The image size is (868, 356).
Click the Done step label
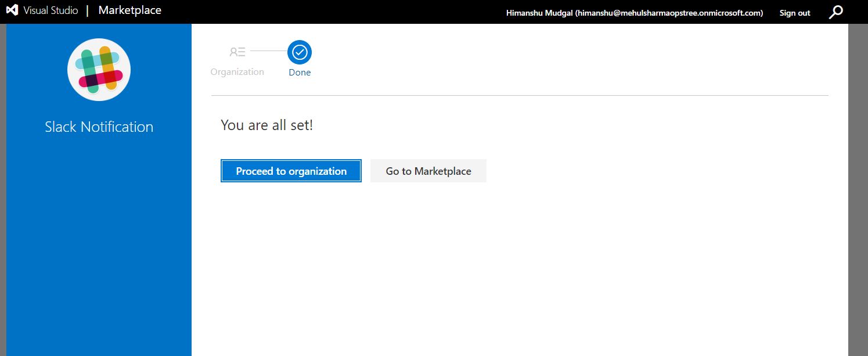(x=300, y=73)
